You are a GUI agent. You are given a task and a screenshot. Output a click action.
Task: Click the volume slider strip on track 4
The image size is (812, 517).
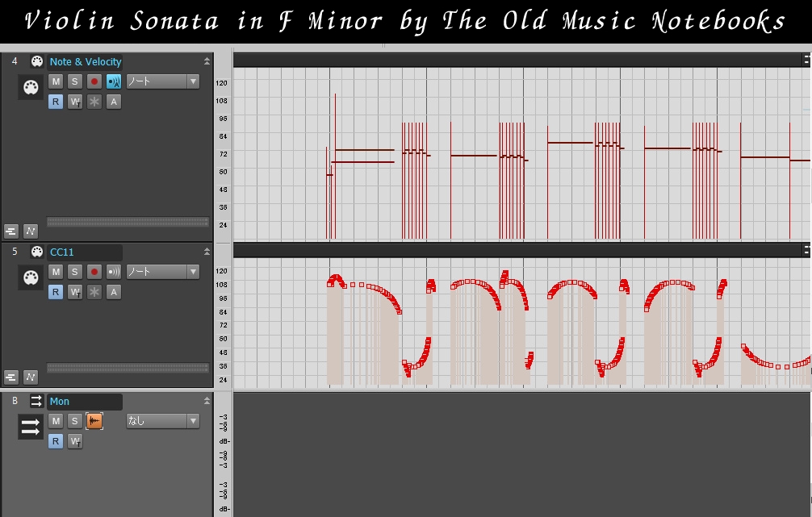click(x=128, y=222)
